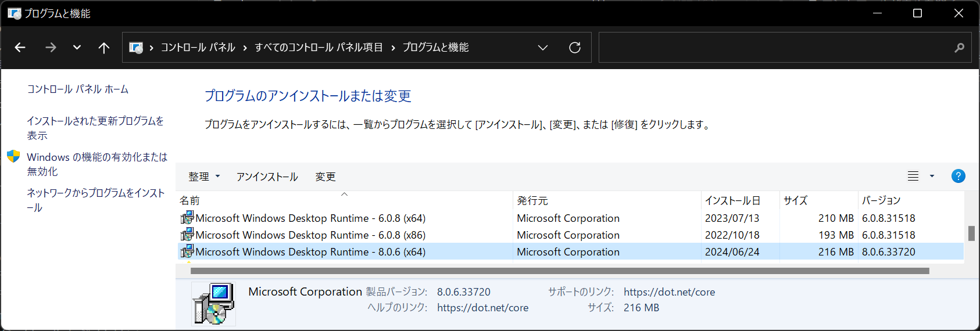Click アンインストール in the toolbar
This screenshot has width=980, height=331.
click(x=267, y=177)
